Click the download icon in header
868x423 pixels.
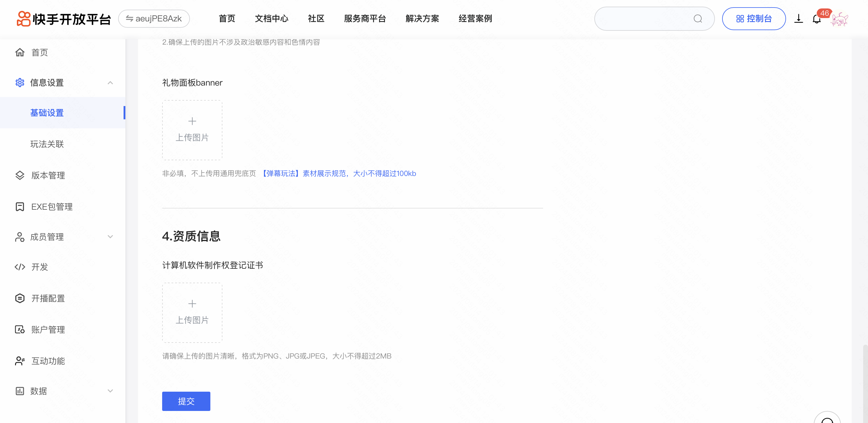point(798,18)
